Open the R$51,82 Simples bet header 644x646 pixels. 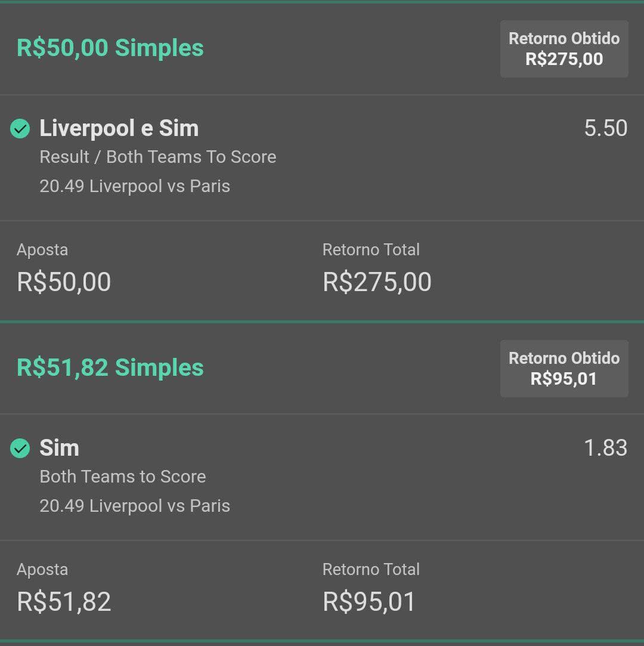pyautogui.click(x=110, y=367)
